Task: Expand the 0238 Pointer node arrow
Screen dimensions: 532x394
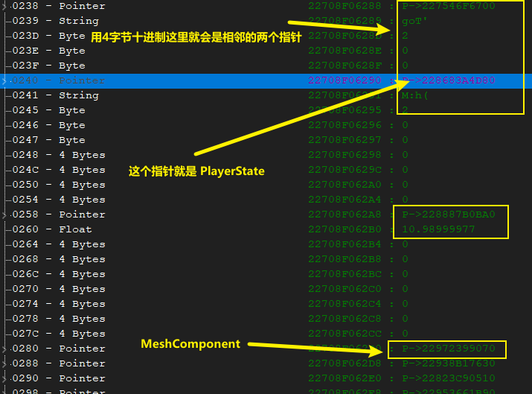Action: [4, 6]
